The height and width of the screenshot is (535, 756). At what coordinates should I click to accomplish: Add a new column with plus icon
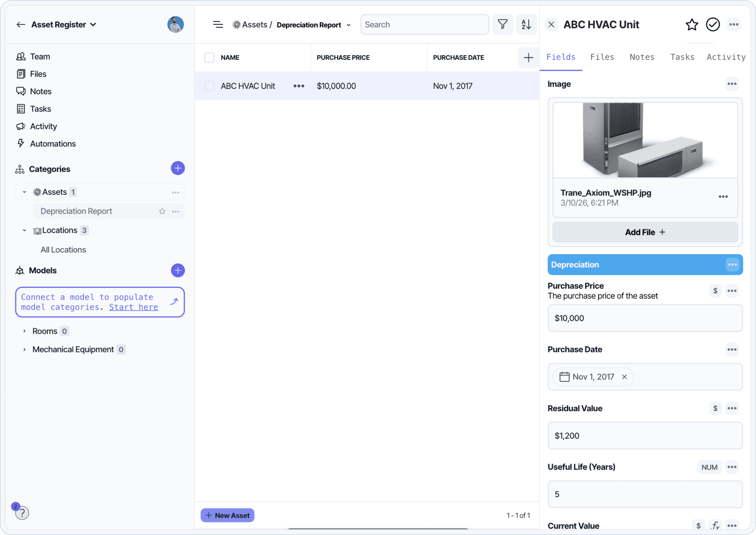(x=528, y=57)
